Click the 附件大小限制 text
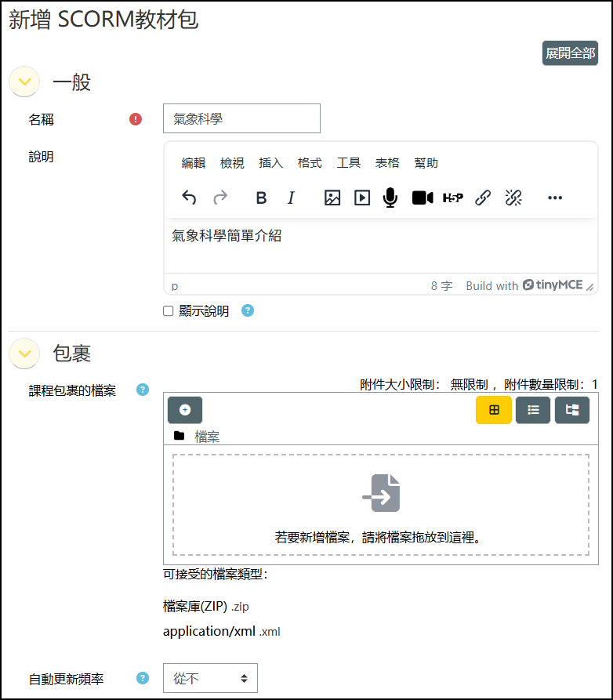Screen dimensions: 613x700 point(400,384)
